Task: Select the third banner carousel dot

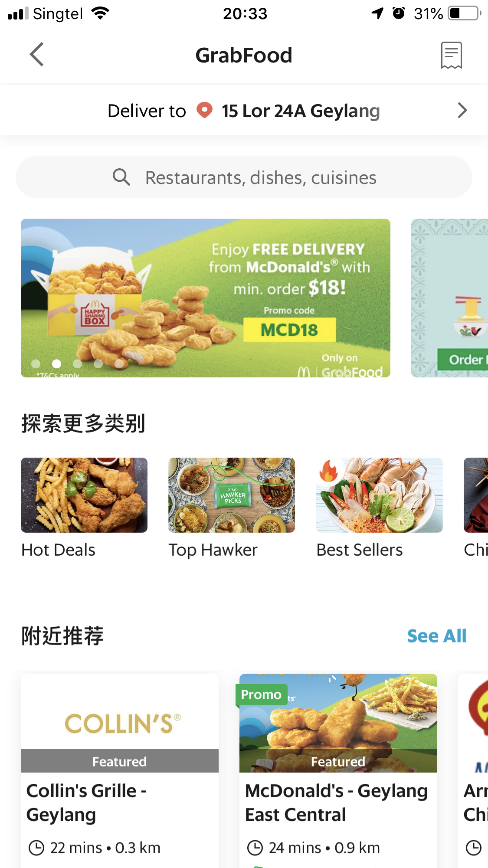Action: [78, 364]
